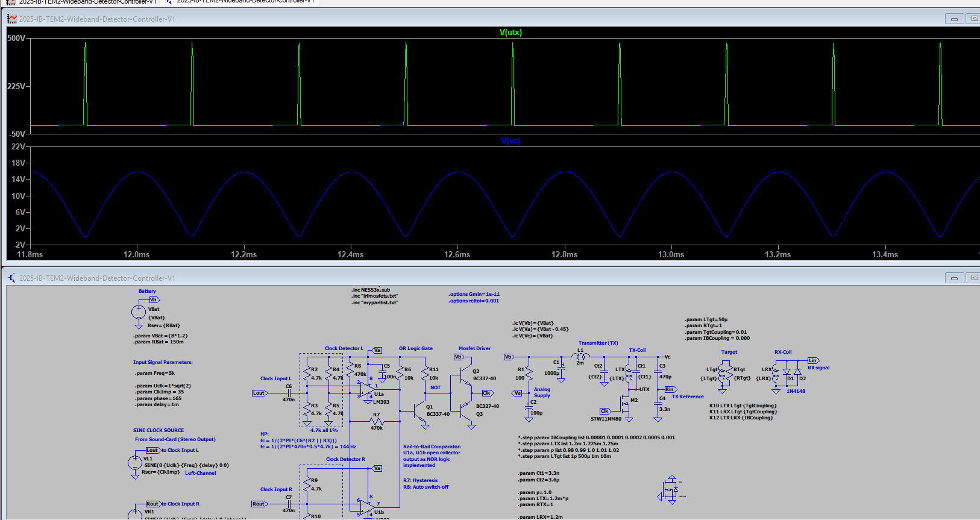
Task: Click the .param Freq=5k directive
Action: [155, 373]
